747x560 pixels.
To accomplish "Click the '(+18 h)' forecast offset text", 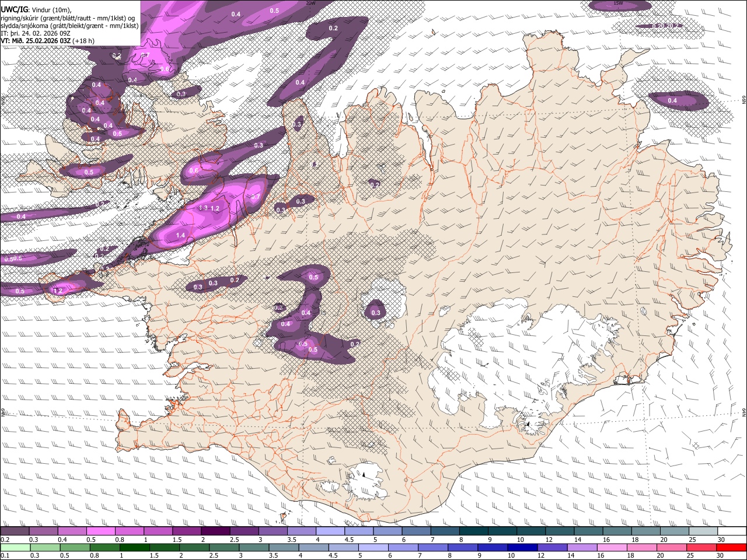I will (x=84, y=41).
